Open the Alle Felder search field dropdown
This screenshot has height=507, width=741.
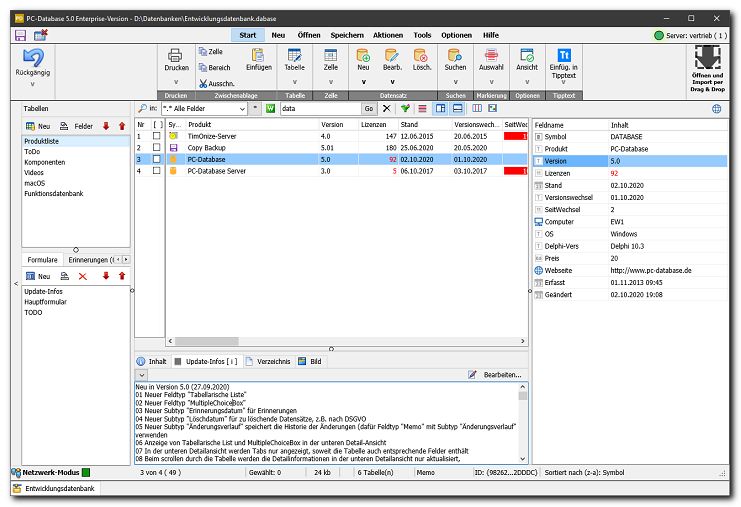click(x=242, y=109)
